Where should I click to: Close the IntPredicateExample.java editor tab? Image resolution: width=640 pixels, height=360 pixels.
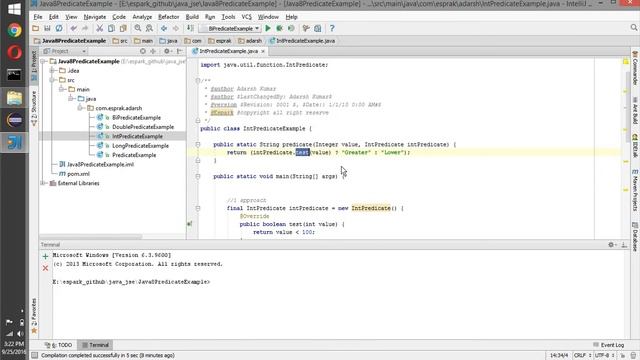click(x=263, y=51)
